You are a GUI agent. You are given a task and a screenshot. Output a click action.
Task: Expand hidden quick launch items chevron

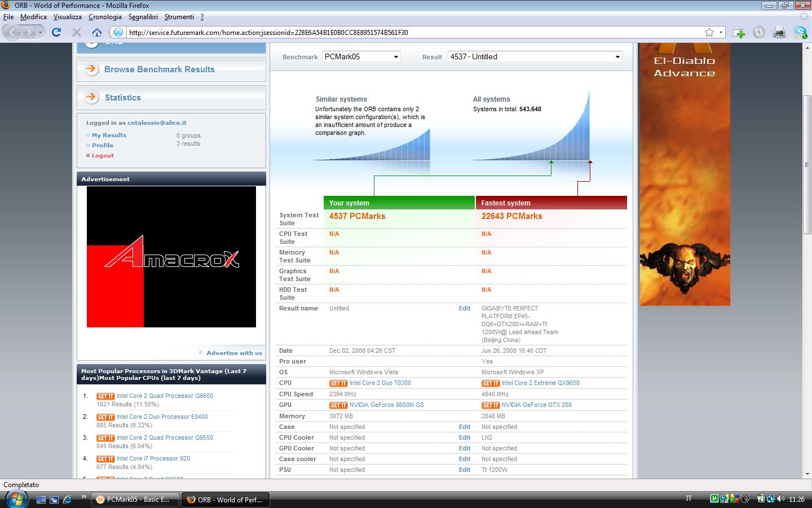pos(84,497)
